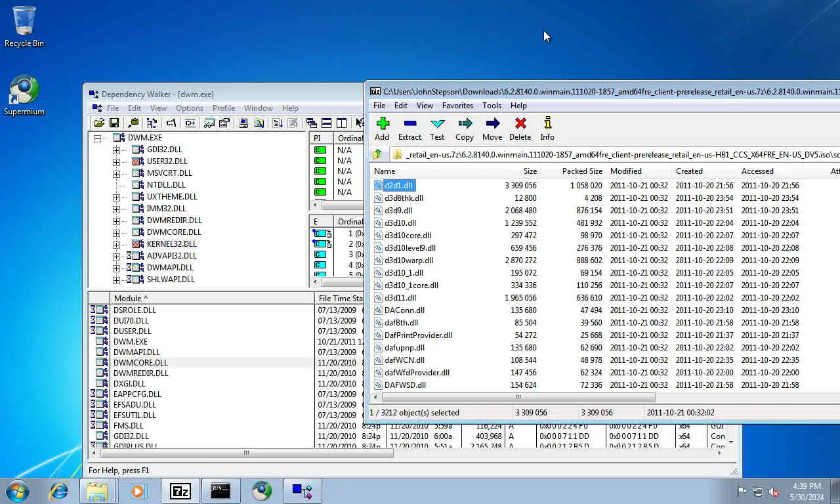Click the Tile Horizontally icon in Dependency Walker
This screenshot has width=840, height=504.
(x=326, y=123)
